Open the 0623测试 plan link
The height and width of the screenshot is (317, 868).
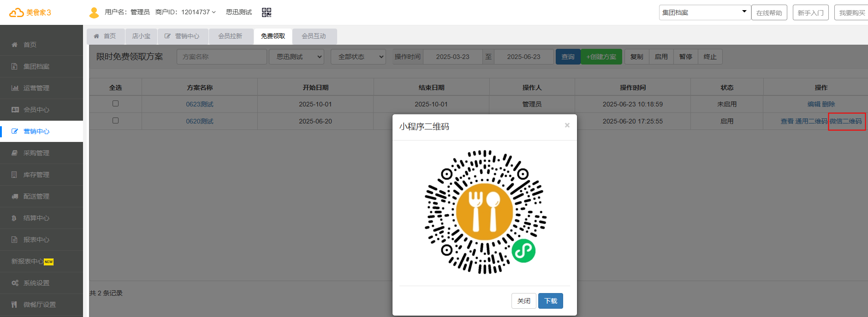point(200,104)
